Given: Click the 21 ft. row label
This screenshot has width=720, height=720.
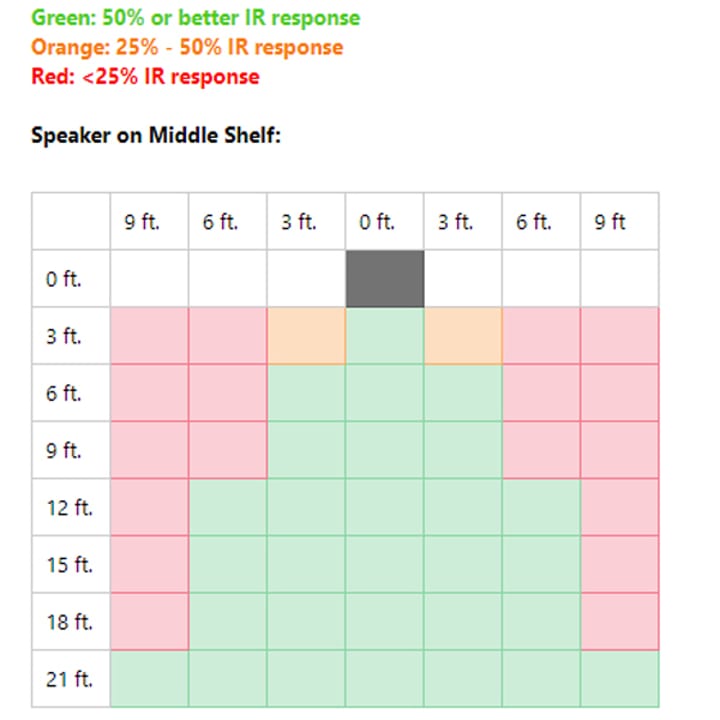Looking at the screenshot, I should pyautogui.click(x=71, y=679).
